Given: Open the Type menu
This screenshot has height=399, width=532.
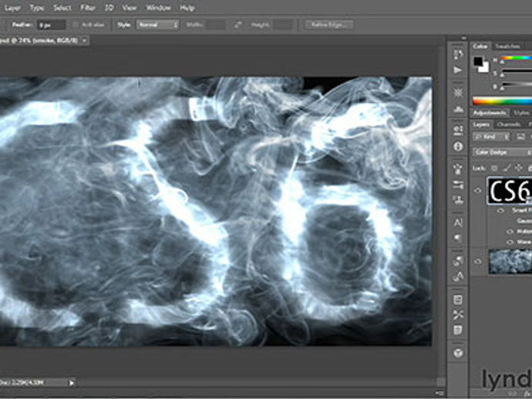Looking at the screenshot, I should pos(37,8).
